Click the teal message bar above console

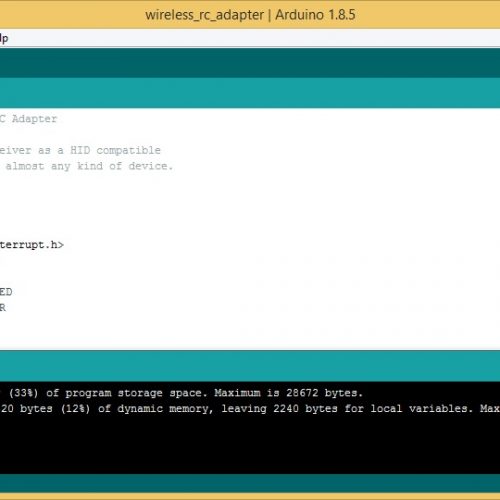(x=250, y=366)
